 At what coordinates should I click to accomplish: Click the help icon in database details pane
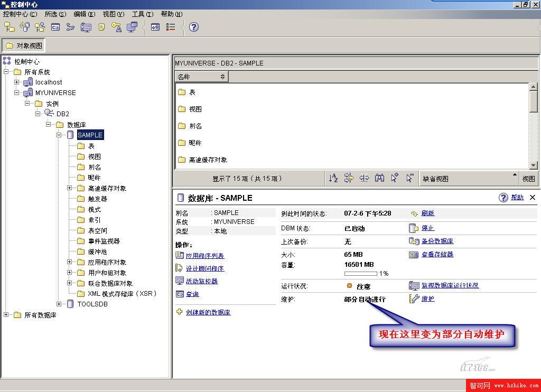503,198
